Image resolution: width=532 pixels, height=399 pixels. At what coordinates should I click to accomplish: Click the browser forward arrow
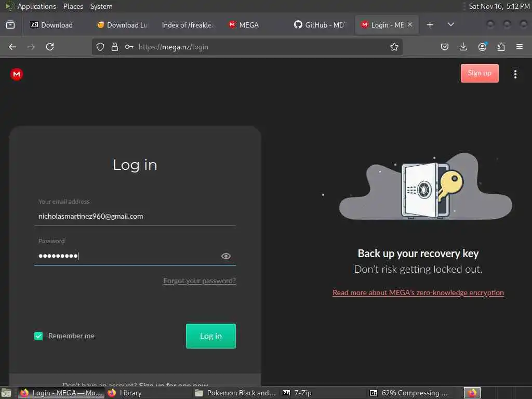pos(31,47)
